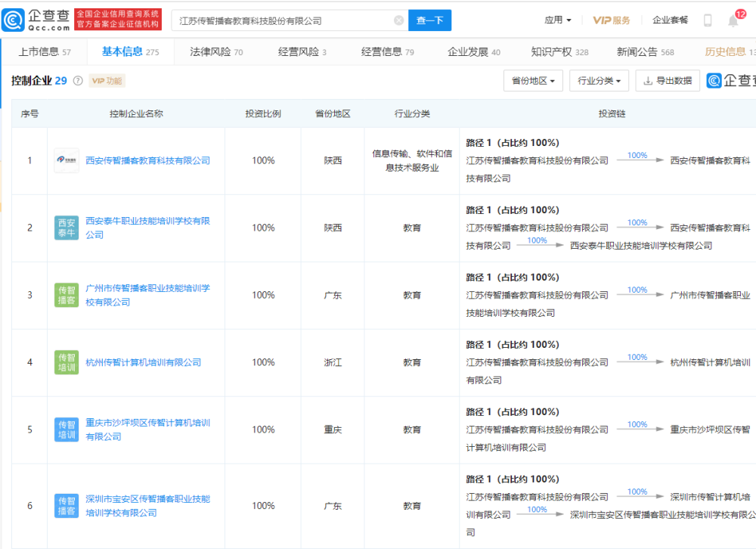Viewport: 756px width, 549px height.
Task: Open 西安传智播客教育科技有限公司 logo thumbnail
Action: [67, 160]
